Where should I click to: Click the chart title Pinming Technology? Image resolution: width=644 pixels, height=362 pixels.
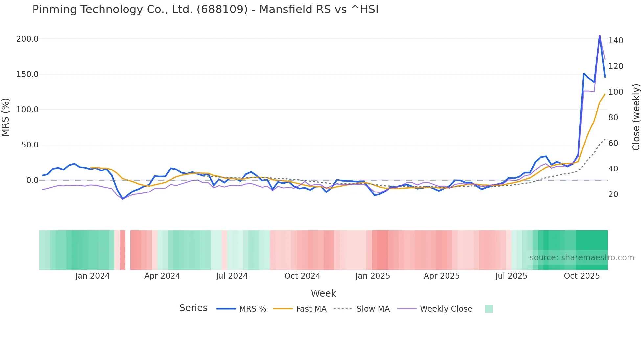(205, 9)
